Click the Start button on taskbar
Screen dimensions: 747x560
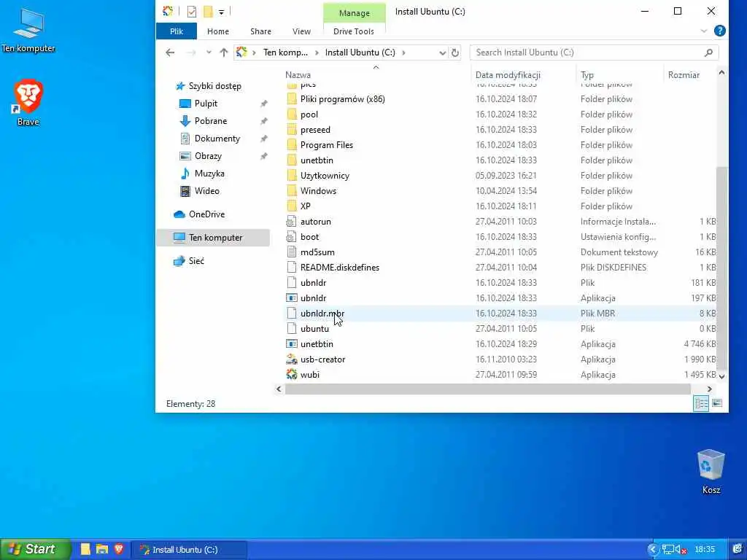(x=35, y=549)
